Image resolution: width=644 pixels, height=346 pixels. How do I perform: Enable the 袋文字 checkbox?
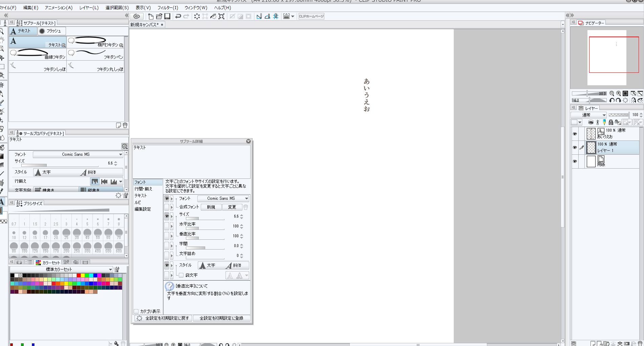[181, 275]
